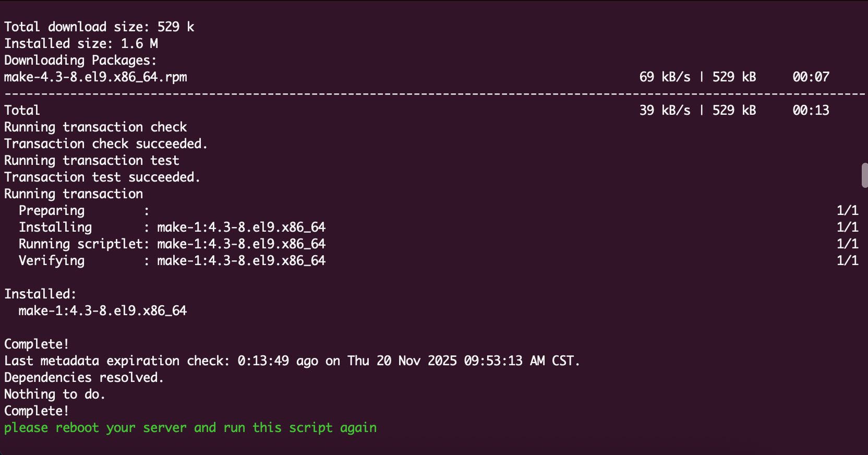Click the terminal scrollbar thumb
The image size is (868, 455).
864,175
